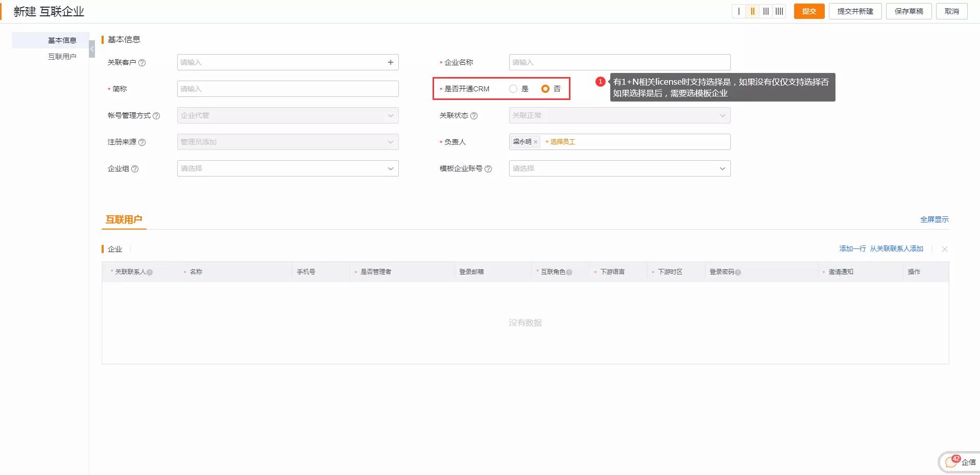The image size is (980, 475).
Task: Open 企业组 dropdown
Action: point(288,168)
